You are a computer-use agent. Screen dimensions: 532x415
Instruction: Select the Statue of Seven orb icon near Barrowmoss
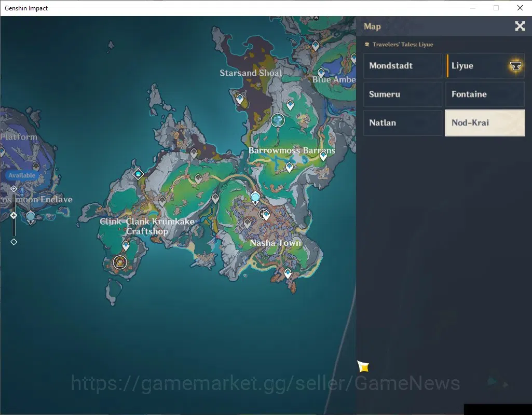click(278, 120)
